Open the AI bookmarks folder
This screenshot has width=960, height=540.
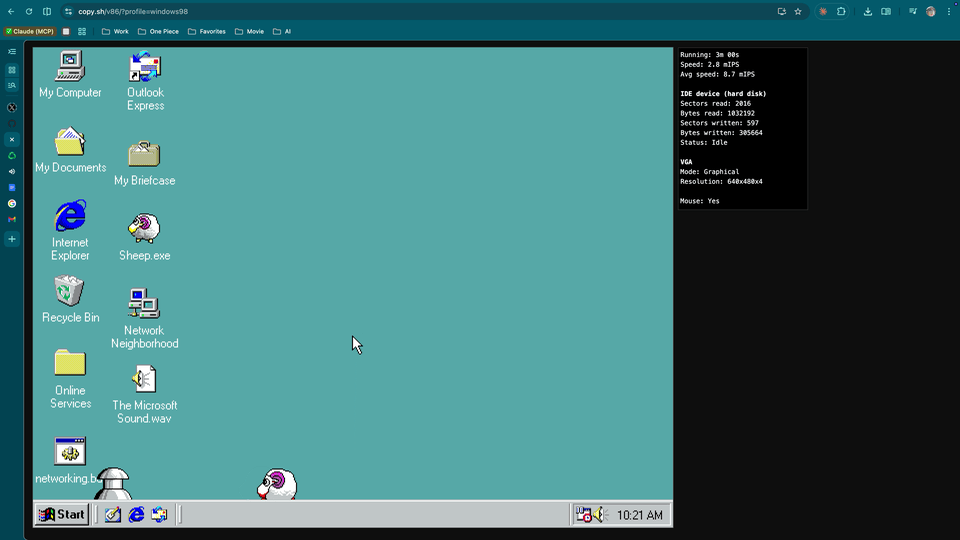tap(282, 31)
